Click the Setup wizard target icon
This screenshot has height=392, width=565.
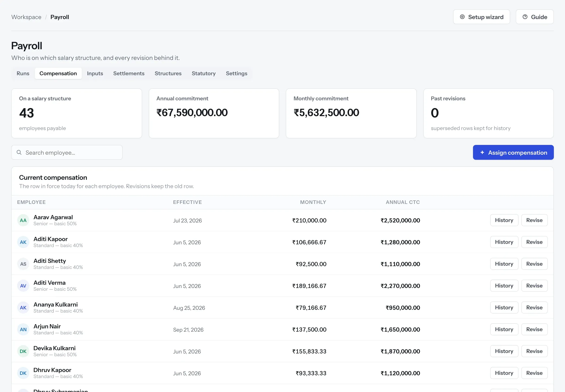(462, 17)
